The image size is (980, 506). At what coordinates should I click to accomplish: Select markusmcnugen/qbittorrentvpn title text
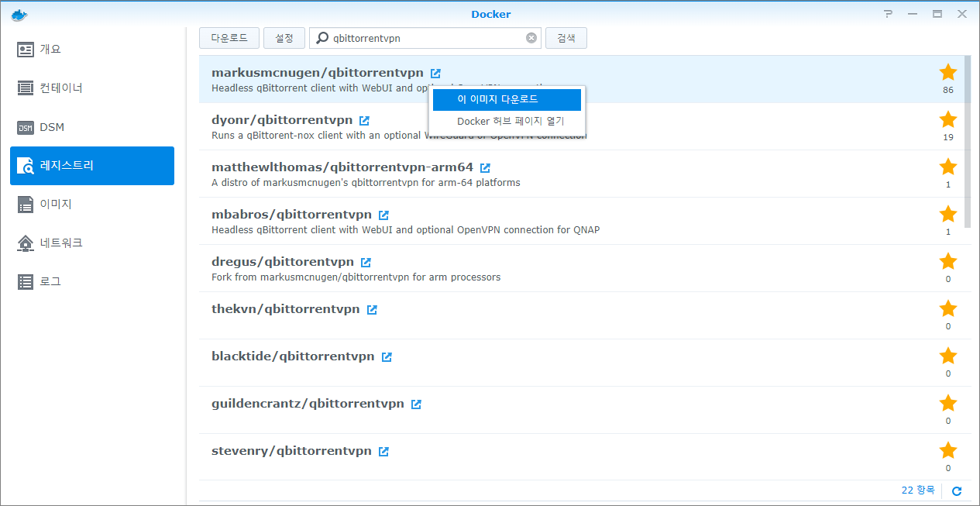(318, 73)
